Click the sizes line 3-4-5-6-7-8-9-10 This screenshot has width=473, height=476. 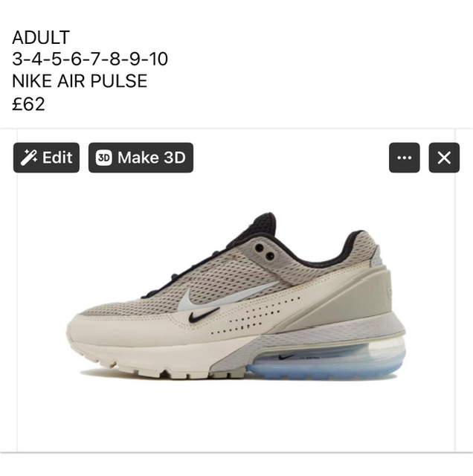(90, 59)
